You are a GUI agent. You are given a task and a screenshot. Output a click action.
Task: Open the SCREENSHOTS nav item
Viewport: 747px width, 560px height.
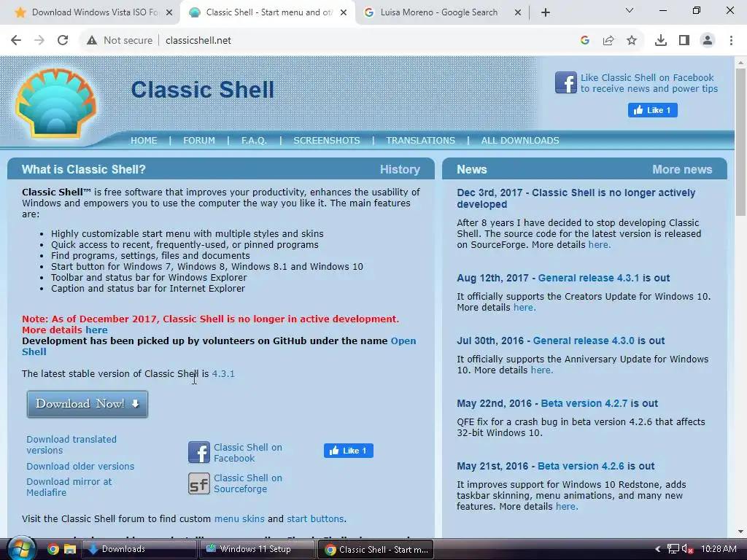[x=327, y=141]
